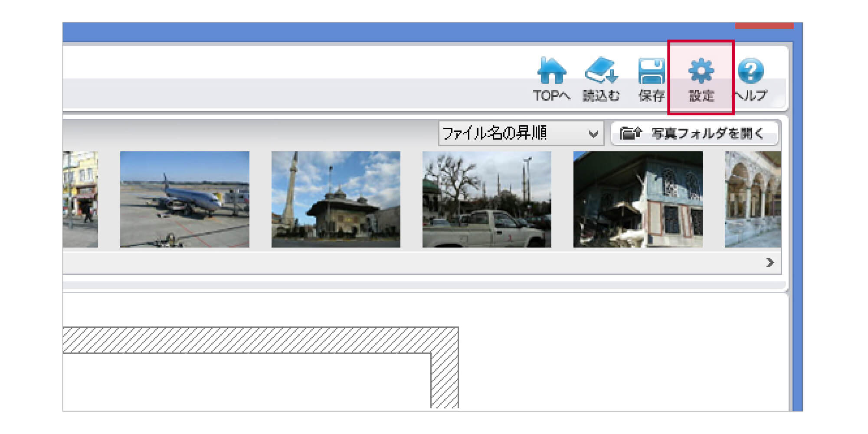The image size is (868, 434).
Task: Select the stone arches photo thumbnail
Action: coord(753,199)
